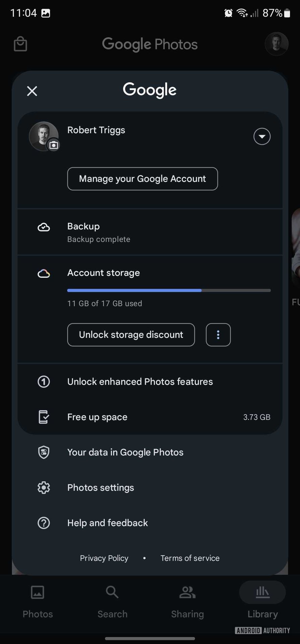300x644 pixels.
Task: Click Manage your Google Account button
Action: click(142, 179)
